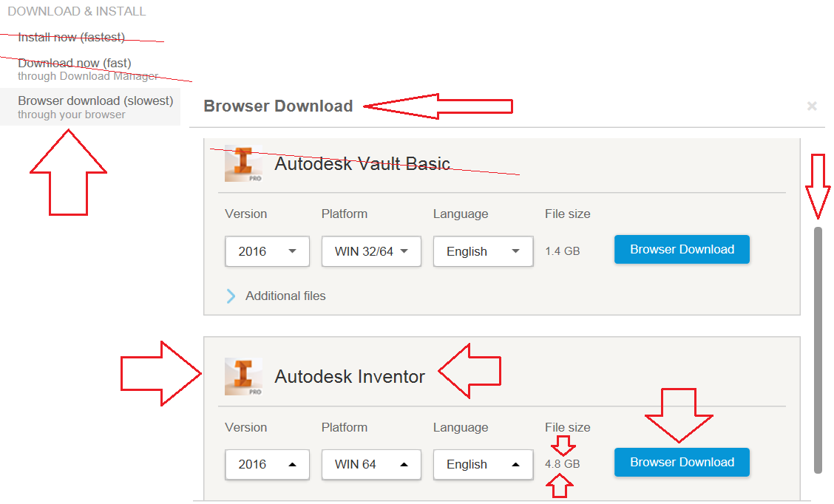The image size is (834, 504).
Task: Click the Autodesk Vault Basic title text
Action: click(362, 164)
